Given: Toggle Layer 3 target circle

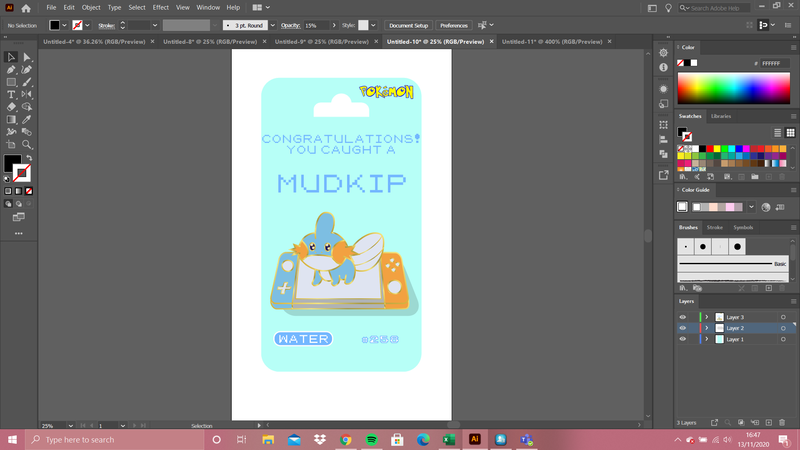Looking at the screenshot, I should click(x=783, y=317).
